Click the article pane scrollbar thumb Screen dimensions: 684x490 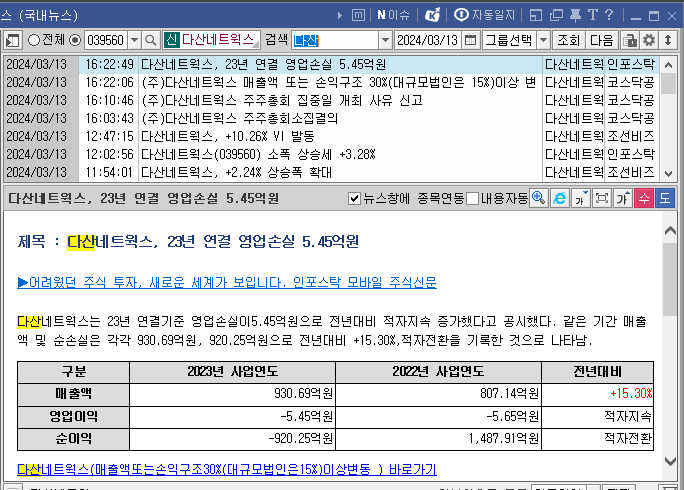point(670,279)
